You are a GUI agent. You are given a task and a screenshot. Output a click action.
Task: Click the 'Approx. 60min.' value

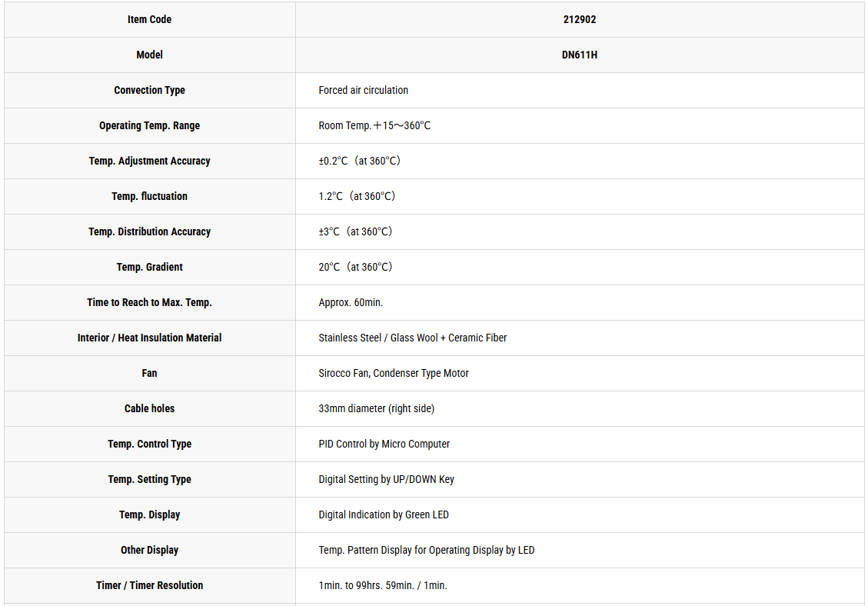(x=351, y=303)
